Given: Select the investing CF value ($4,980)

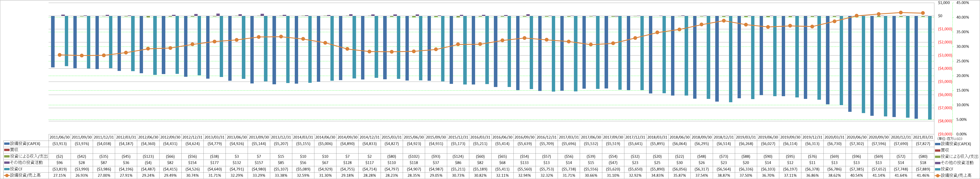Looking at the screenshot, I should coord(259,169).
